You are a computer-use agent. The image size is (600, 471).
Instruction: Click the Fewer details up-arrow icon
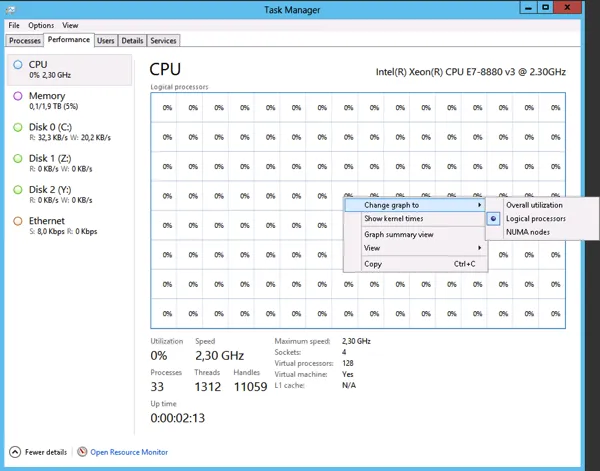click(x=15, y=452)
